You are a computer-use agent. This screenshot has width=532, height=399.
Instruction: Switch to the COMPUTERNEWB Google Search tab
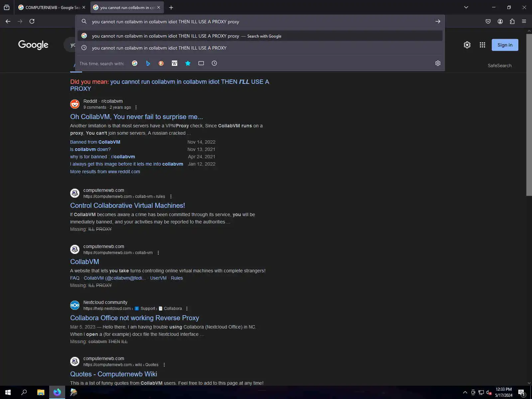point(49,7)
